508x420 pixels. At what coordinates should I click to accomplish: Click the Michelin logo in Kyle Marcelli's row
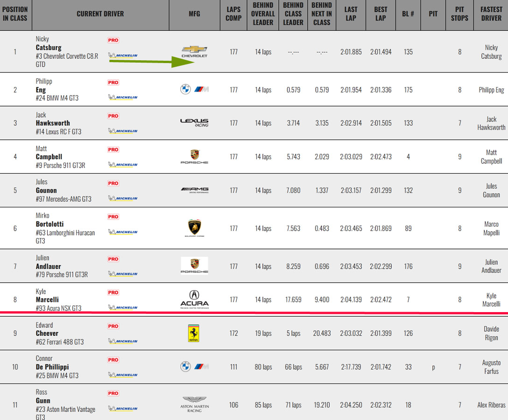[123, 307]
